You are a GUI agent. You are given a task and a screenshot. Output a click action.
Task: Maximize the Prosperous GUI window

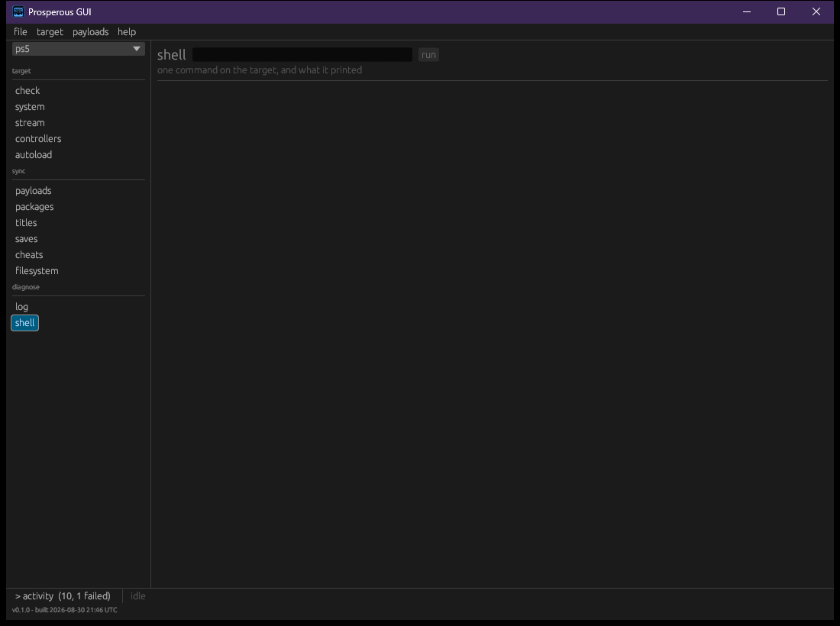[x=781, y=11]
